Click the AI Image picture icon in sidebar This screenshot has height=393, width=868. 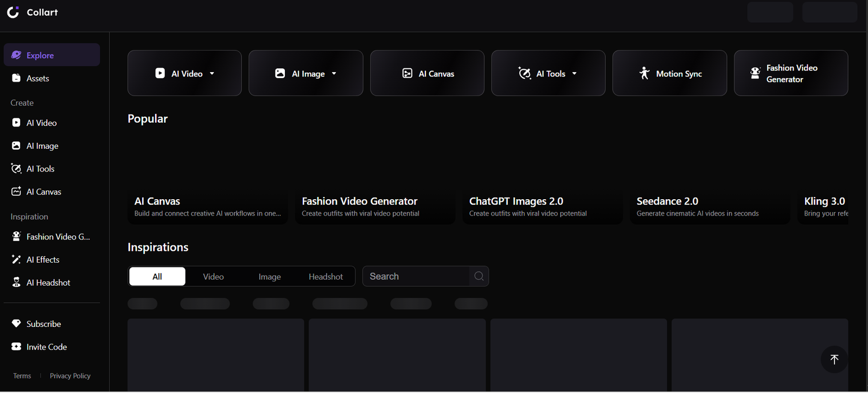(16, 145)
